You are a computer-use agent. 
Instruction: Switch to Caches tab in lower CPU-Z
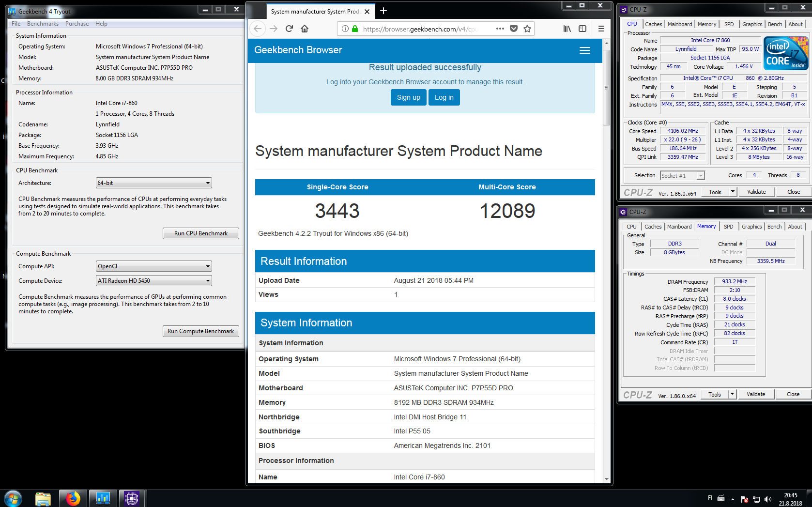pos(653,227)
